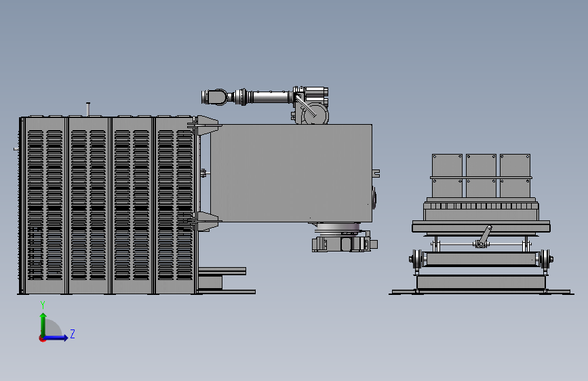Image resolution: width=588 pixels, height=381 pixels.
Task: Click the gray YZ plane arc on the triad
Action: click(54, 327)
